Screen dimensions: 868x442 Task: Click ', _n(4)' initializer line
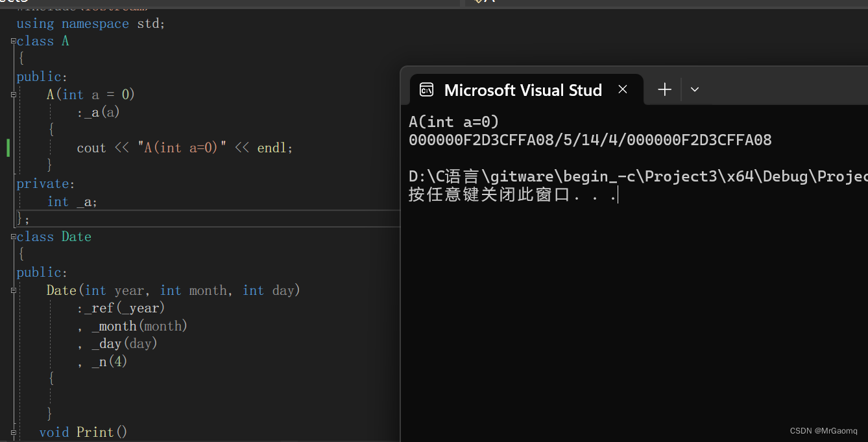102,362
